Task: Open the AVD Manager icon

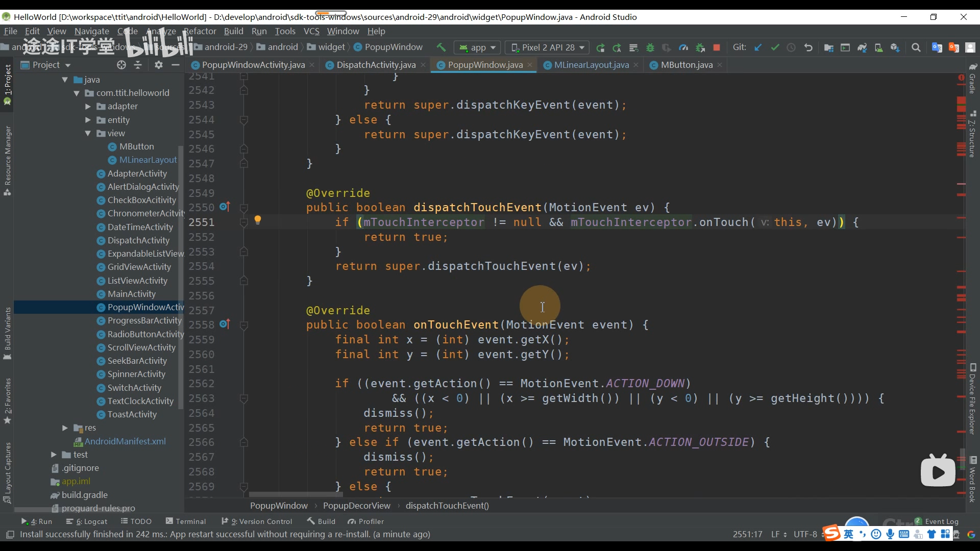Action: point(878,47)
